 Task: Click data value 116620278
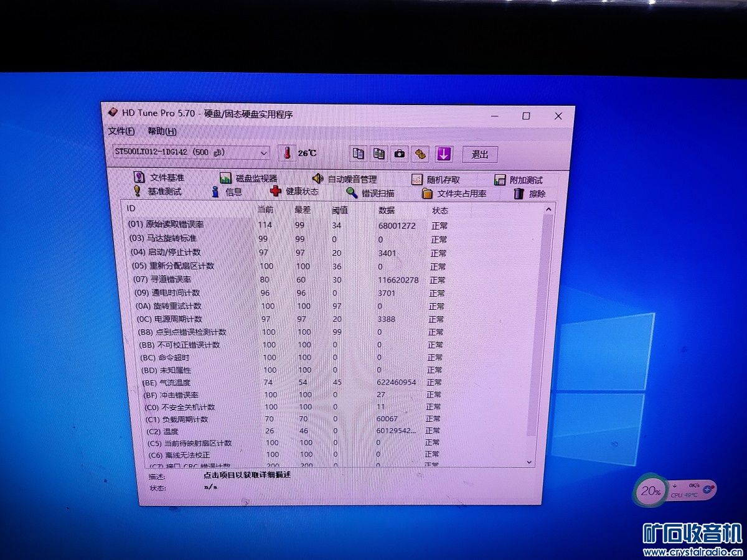(x=398, y=280)
